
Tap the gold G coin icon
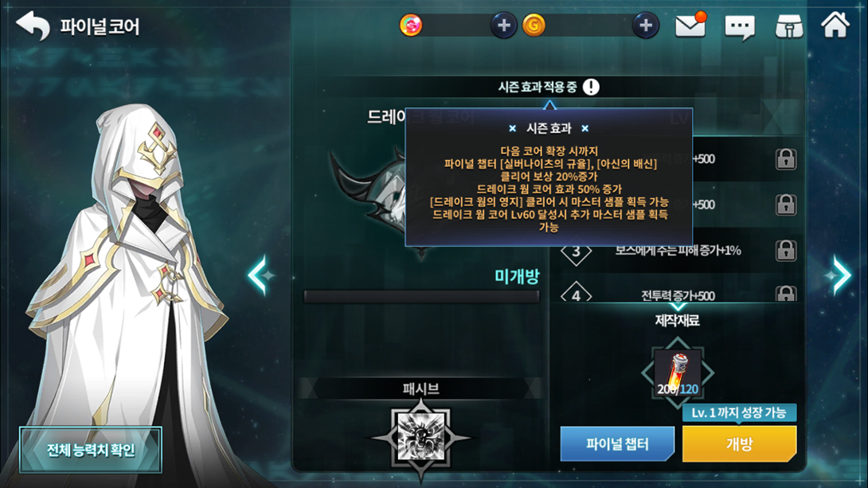pyautogui.click(x=534, y=25)
